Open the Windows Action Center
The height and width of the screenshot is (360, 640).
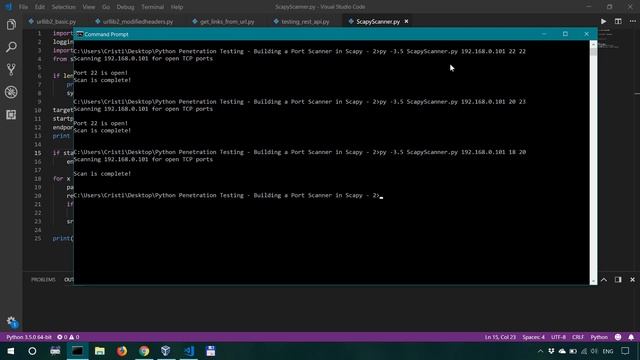625,351
